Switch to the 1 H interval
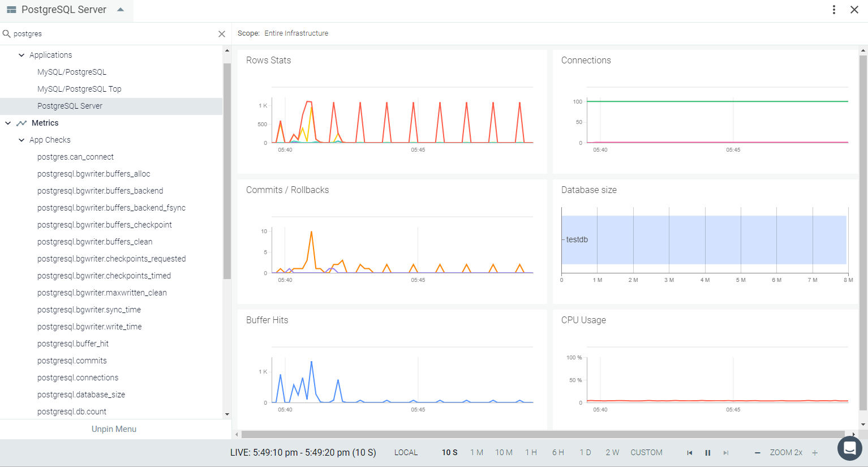Viewport: 868px width, 467px height. (x=531, y=453)
